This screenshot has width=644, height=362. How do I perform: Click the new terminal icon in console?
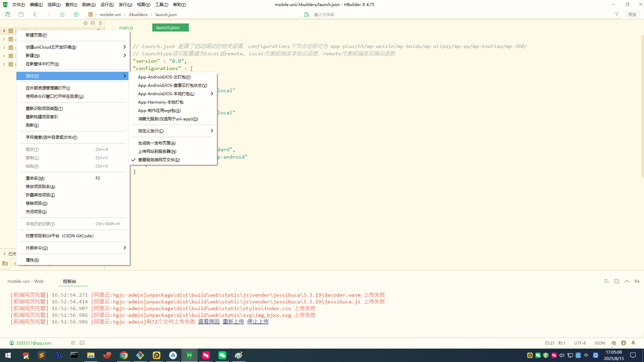(x=617, y=281)
